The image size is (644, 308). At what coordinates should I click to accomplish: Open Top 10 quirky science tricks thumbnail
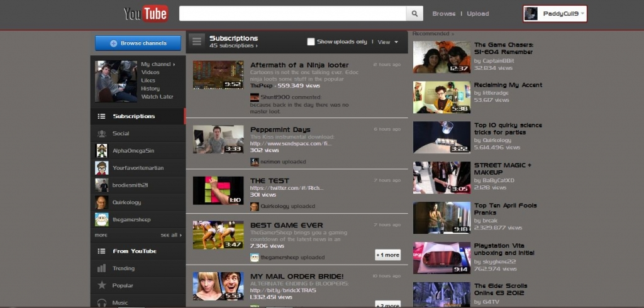(441, 137)
